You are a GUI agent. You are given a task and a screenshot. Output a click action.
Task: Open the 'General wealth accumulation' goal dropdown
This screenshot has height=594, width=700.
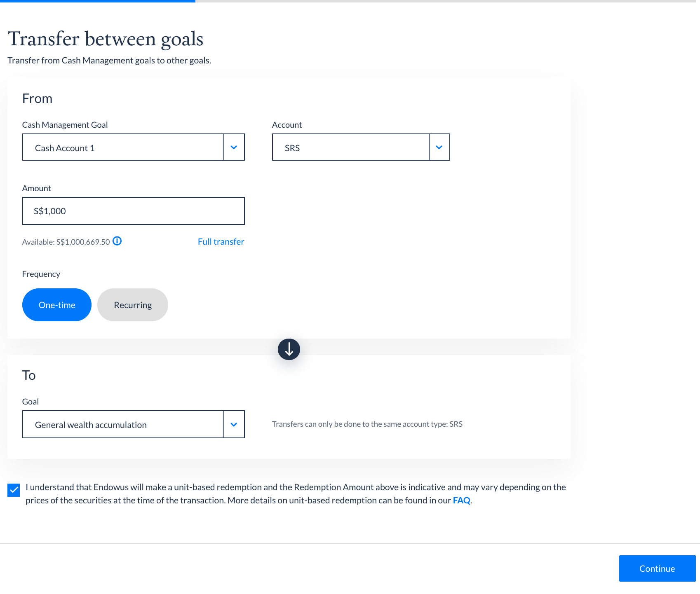pos(123,425)
